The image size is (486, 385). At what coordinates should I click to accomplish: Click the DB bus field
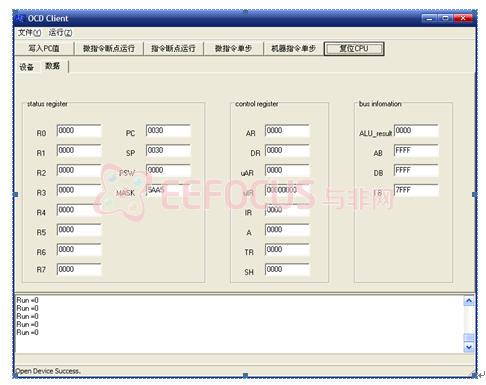pos(416,170)
